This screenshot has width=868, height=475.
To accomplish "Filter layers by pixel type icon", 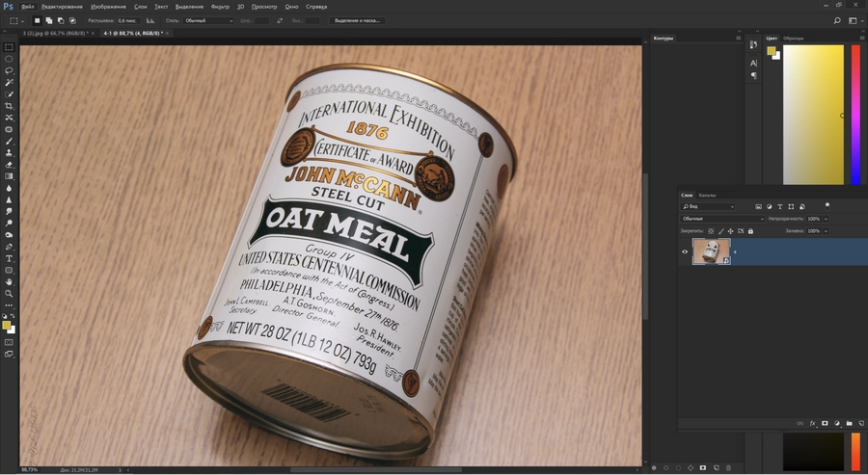I will (758, 206).
